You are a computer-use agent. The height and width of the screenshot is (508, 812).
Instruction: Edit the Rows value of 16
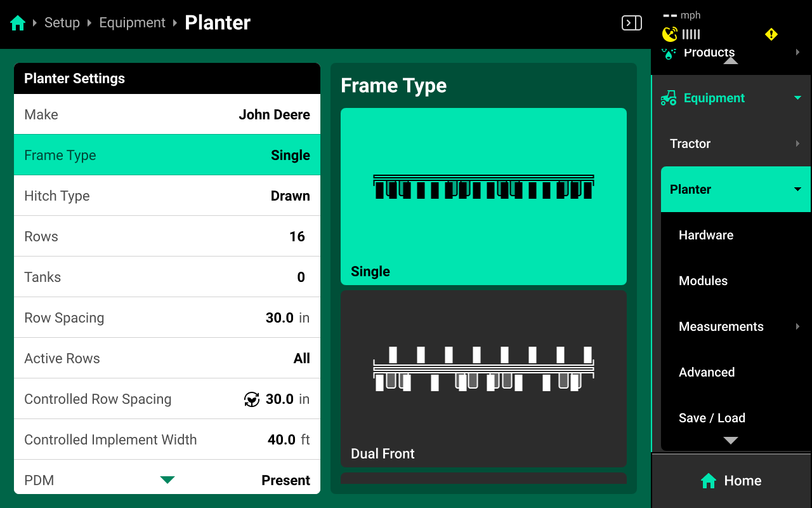(297, 237)
